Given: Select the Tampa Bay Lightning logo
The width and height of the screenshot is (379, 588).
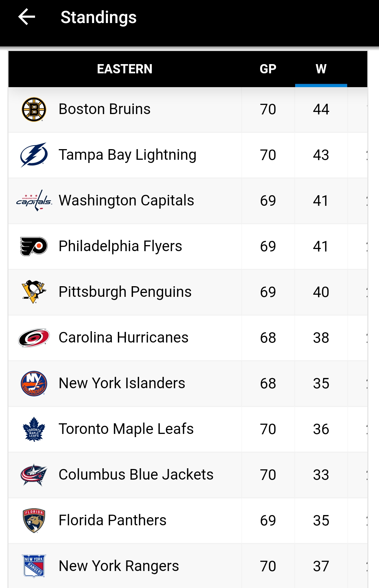Looking at the screenshot, I should click(34, 155).
